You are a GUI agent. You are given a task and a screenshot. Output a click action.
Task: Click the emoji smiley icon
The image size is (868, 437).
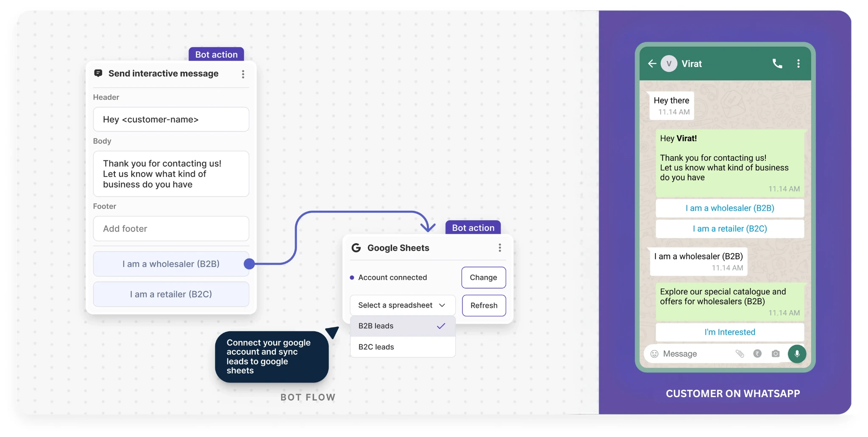(654, 354)
